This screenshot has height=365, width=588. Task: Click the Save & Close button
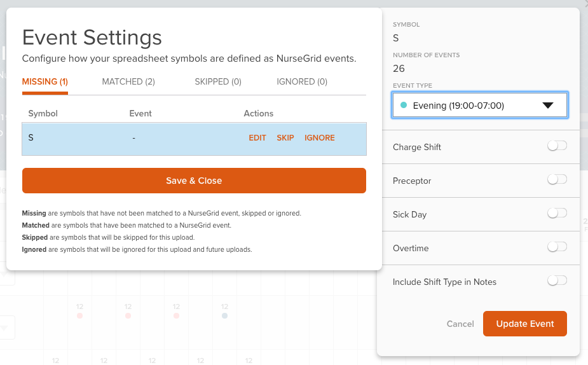194,181
